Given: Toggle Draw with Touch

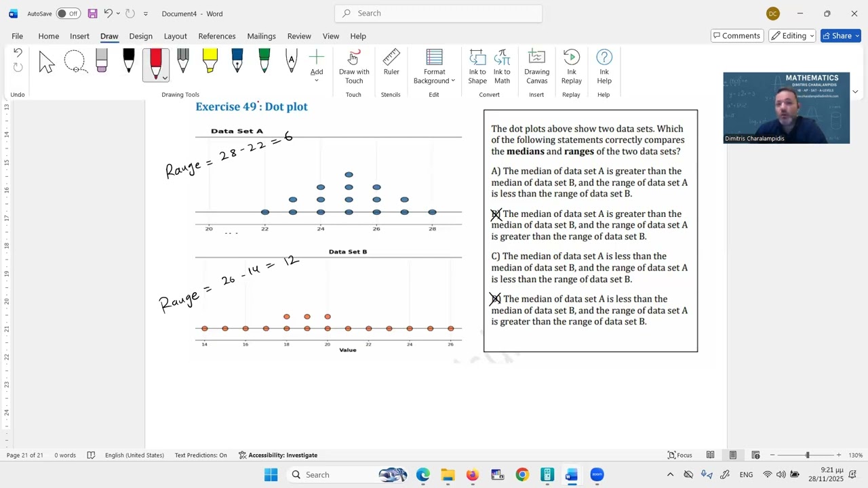Looking at the screenshot, I should pyautogui.click(x=354, y=66).
